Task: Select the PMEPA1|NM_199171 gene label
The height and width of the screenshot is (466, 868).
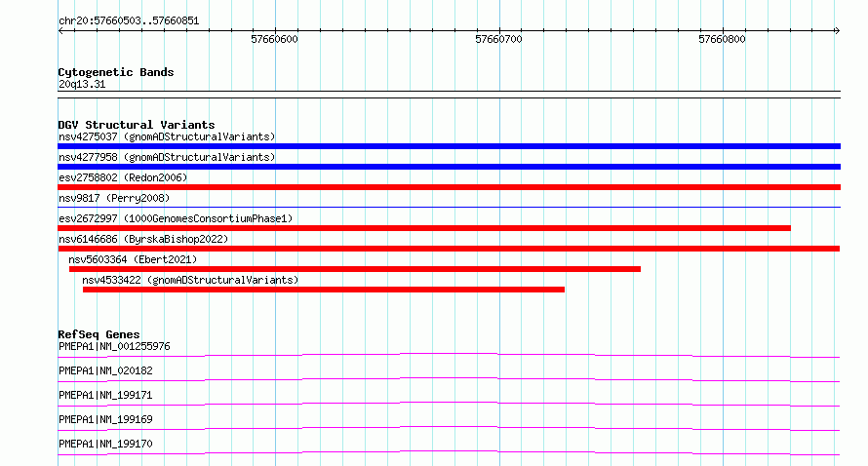Action: click(105, 395)
